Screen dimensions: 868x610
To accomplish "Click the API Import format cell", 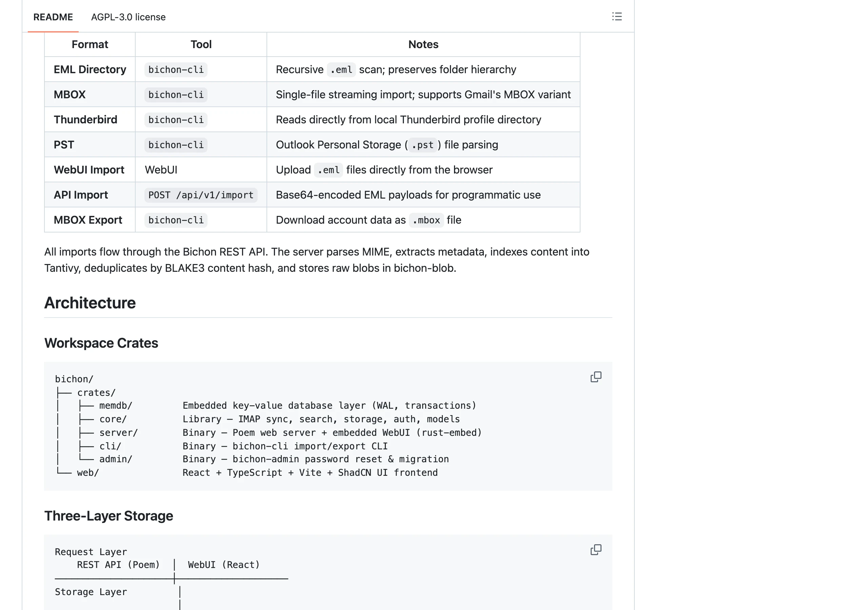I will pyautogui.click(x=90, y=195).
